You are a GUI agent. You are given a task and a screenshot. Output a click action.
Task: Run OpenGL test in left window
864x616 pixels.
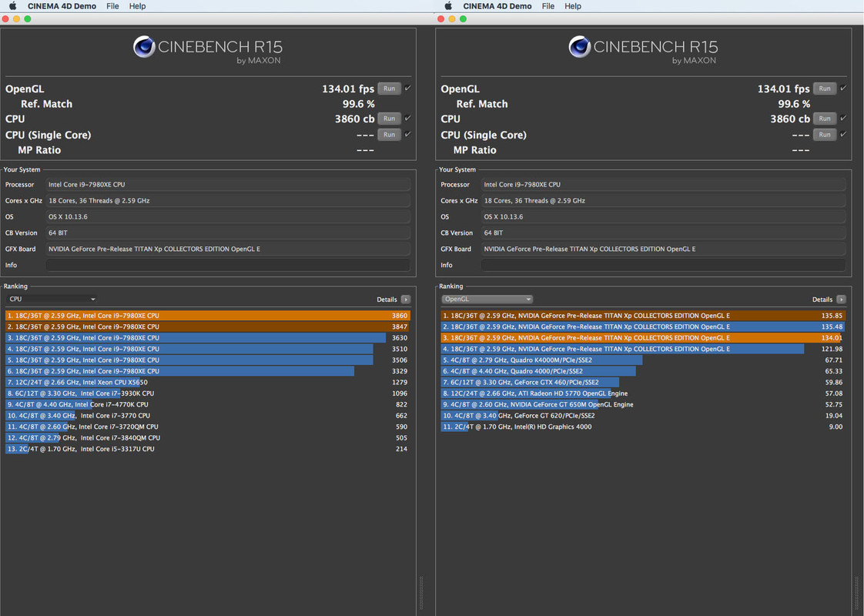pos(389,89)
